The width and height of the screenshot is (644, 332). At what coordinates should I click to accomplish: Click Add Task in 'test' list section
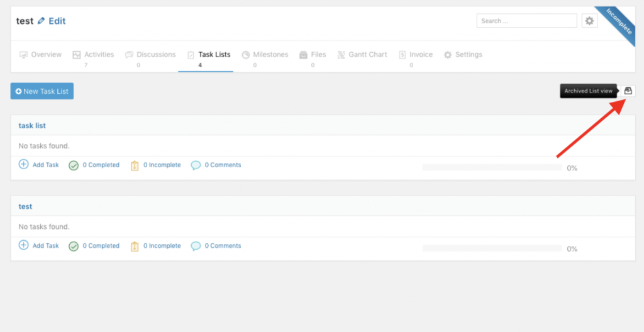point(45,246)
